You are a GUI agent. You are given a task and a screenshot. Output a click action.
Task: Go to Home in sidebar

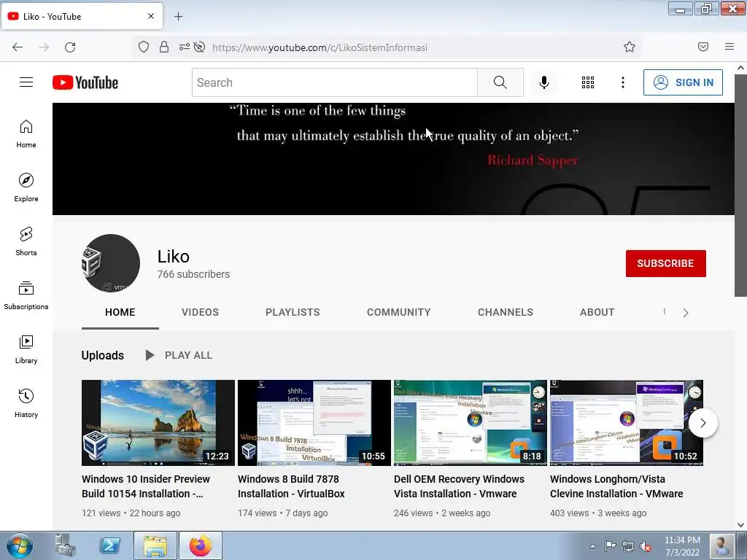26,134
